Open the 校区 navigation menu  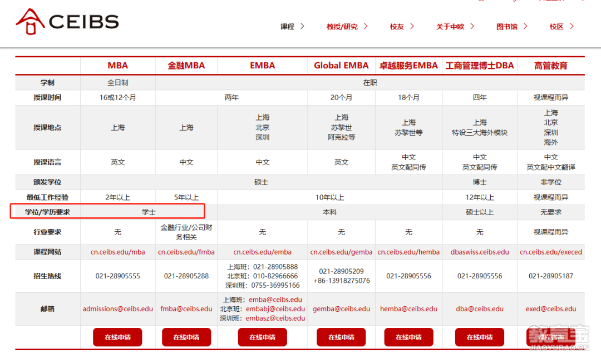point(556,27)
